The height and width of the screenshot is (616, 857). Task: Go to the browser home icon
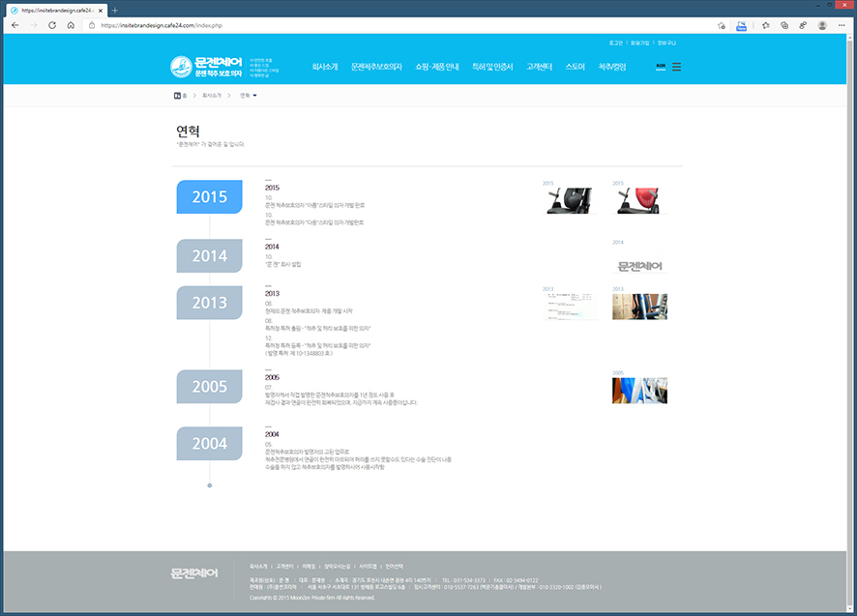tap(71, 25)
